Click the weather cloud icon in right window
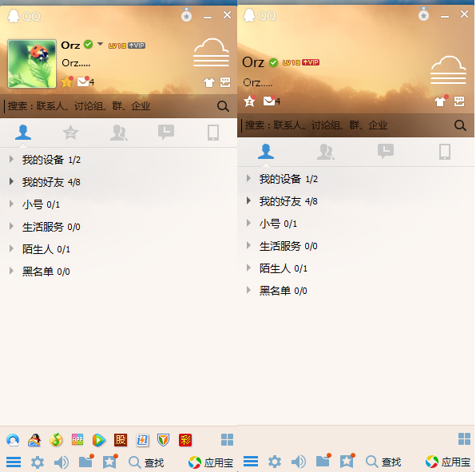476x472 pixels. point(448,70)
